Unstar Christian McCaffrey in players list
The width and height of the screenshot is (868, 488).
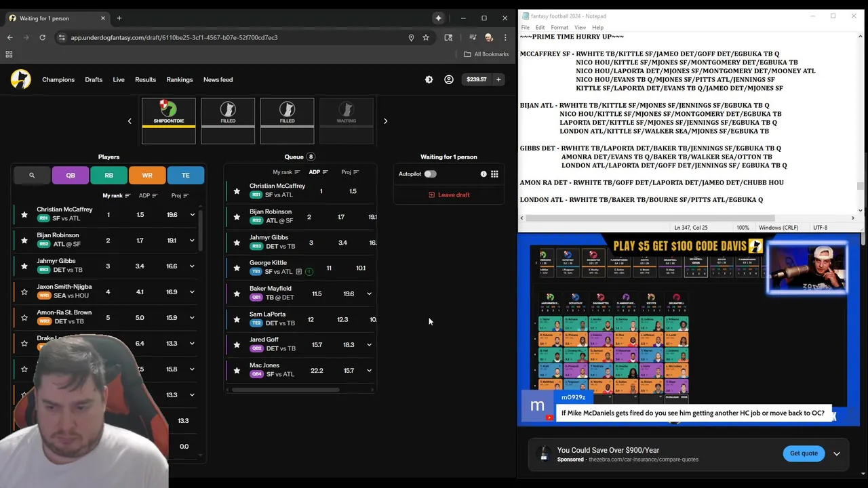point(24,215)
